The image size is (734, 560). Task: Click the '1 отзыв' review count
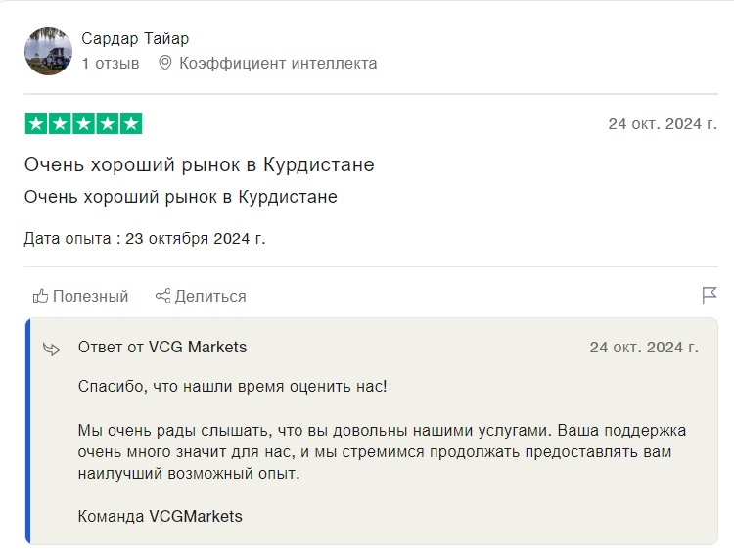pyautogui.click(x=111, y=64)
